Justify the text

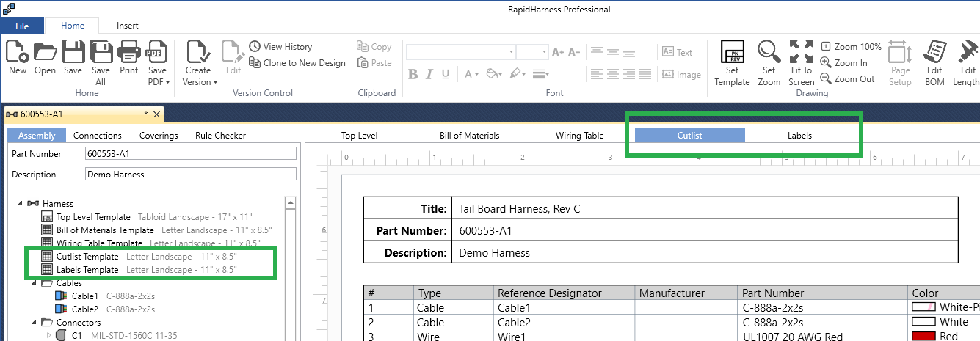pyautogui.click(x=647, y=74)
